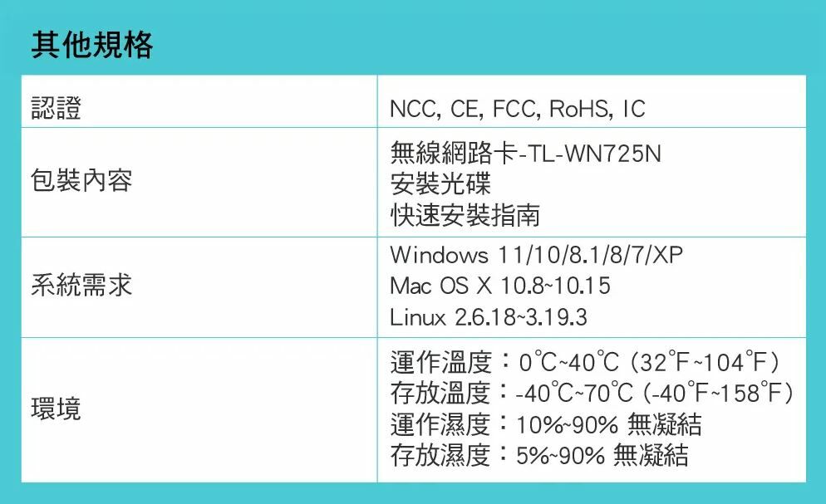The height and width of the screenshot is (504, 826).
Task: Select the 認證 row label
Action: click(57, 108)
